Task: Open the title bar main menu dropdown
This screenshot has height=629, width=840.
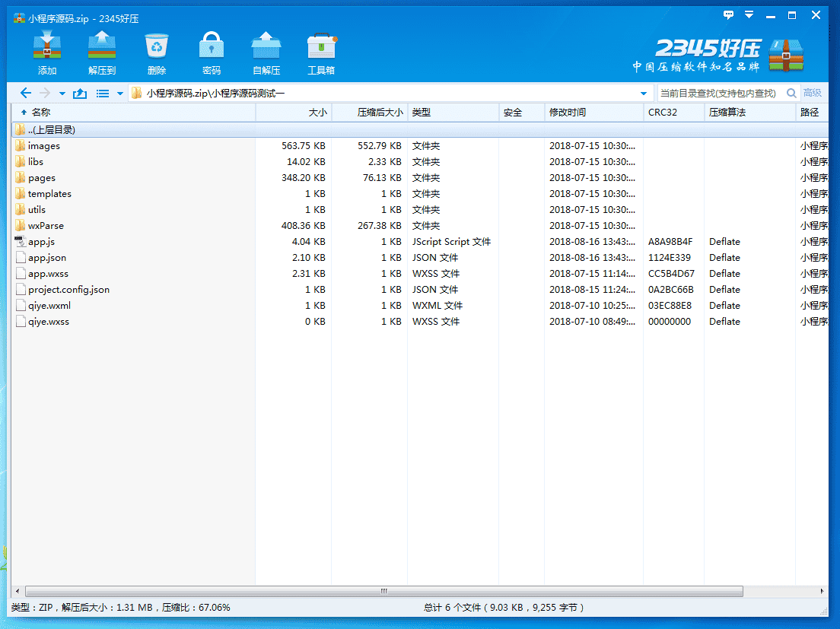Action: [x=749, y=15]
